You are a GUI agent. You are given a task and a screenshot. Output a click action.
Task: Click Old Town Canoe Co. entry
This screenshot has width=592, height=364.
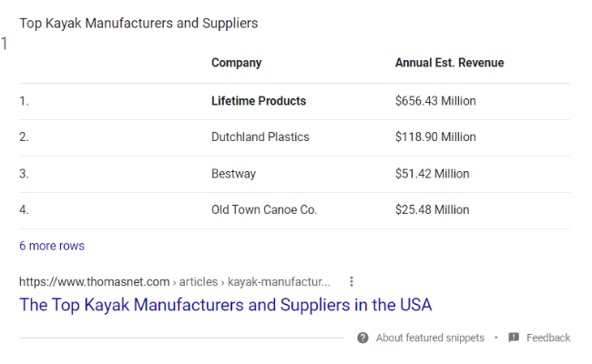tap(264, 209)
